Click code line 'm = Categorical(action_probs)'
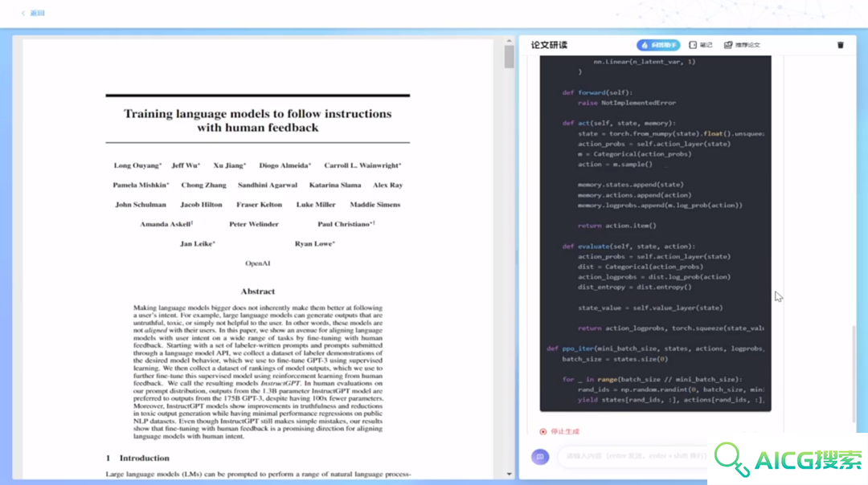Image resolution: width=868 pixels, height=485 pixels. click(634, 153)
